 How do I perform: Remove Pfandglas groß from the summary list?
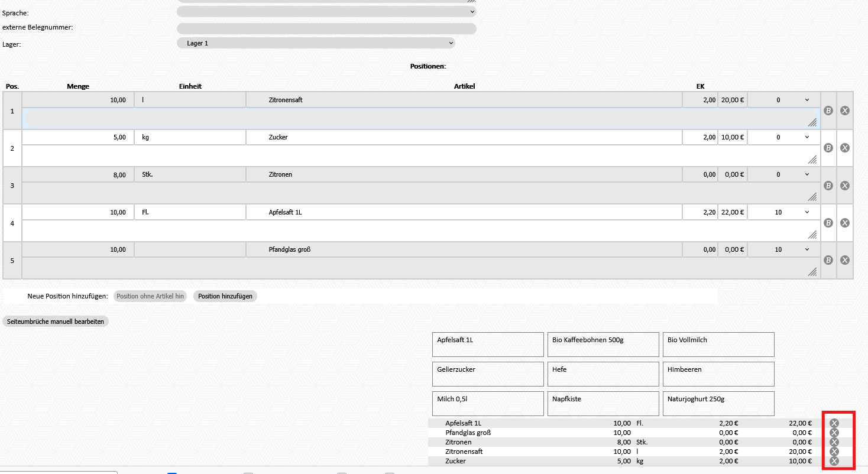coord(834,433)
